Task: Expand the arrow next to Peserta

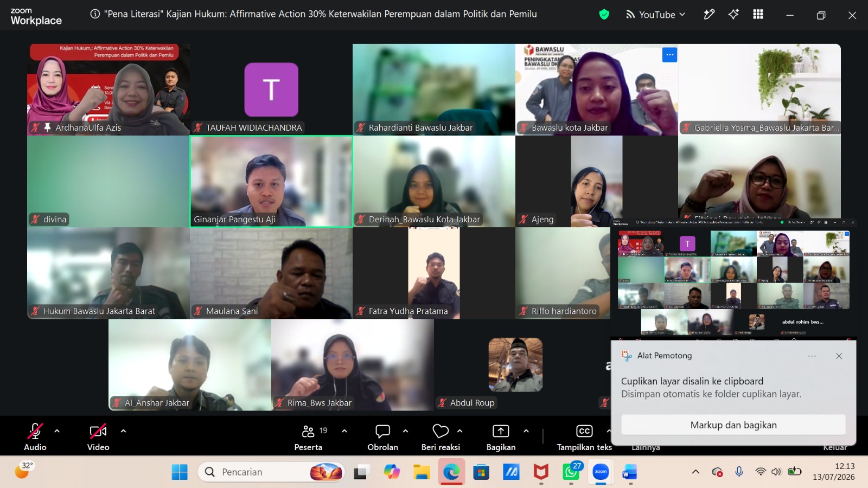Action: click(x=344, y=431)
